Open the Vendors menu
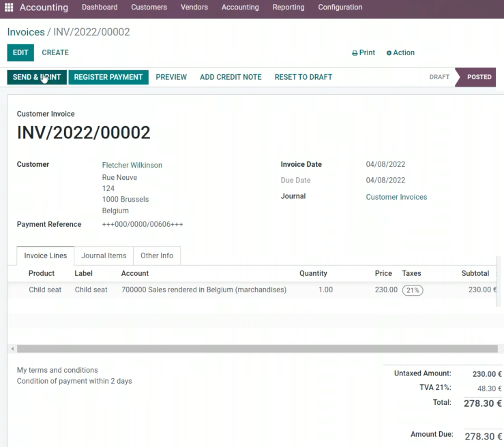The image size is (504, 447). [x=194, y=7]
